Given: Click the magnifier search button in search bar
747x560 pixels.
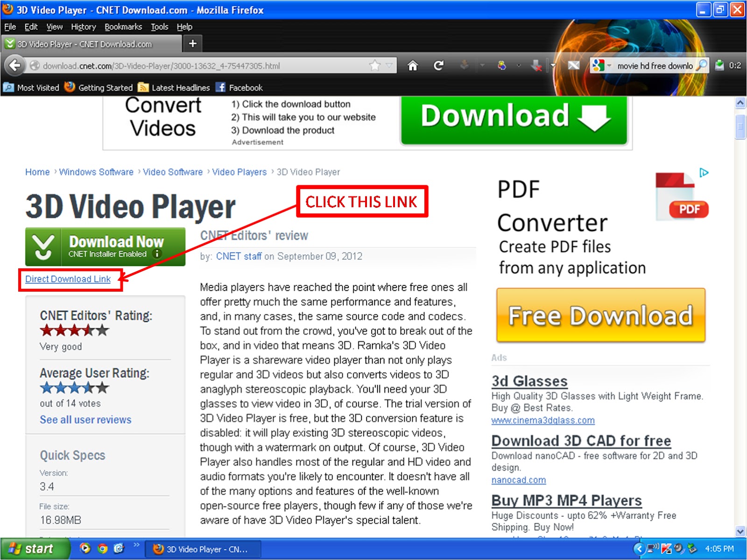Looking at the screenshot, I should coord(701,65).
